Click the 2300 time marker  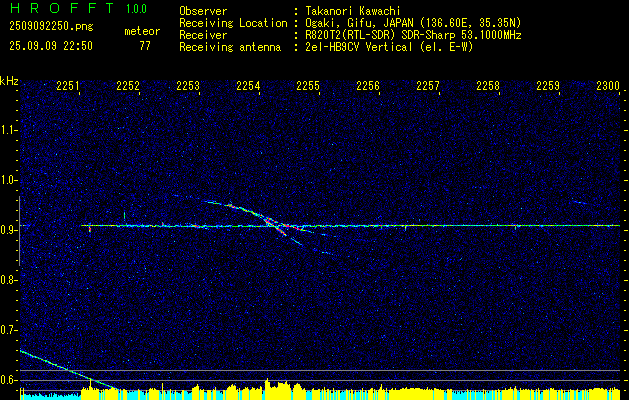[x=608, y=86]
